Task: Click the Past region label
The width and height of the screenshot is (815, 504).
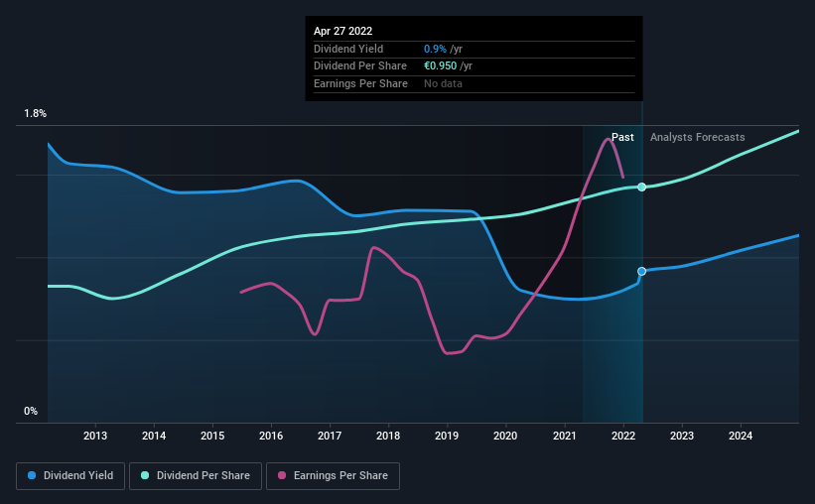Action: point(622,137)
